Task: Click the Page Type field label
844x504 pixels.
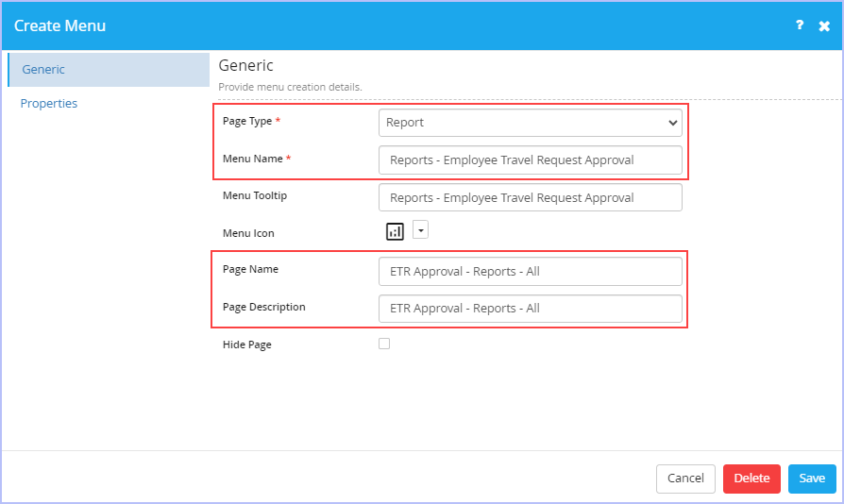Action: 247,122
